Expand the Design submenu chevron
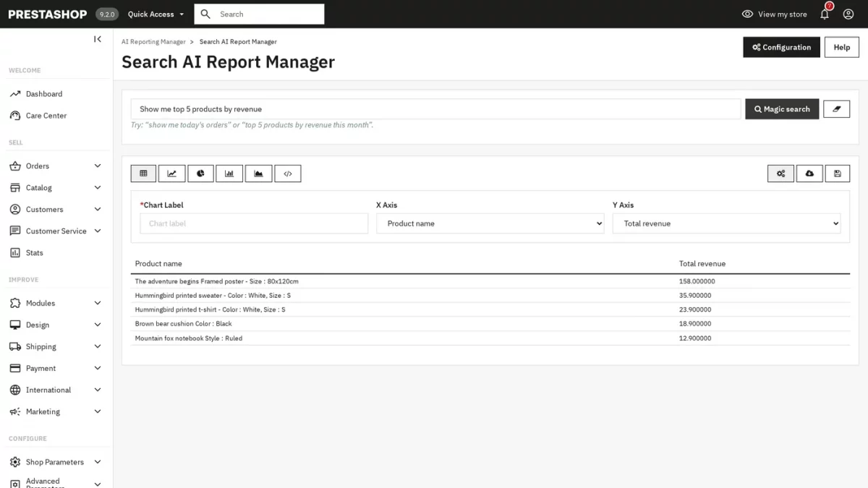868x488 pixels. tap(98, 325)
